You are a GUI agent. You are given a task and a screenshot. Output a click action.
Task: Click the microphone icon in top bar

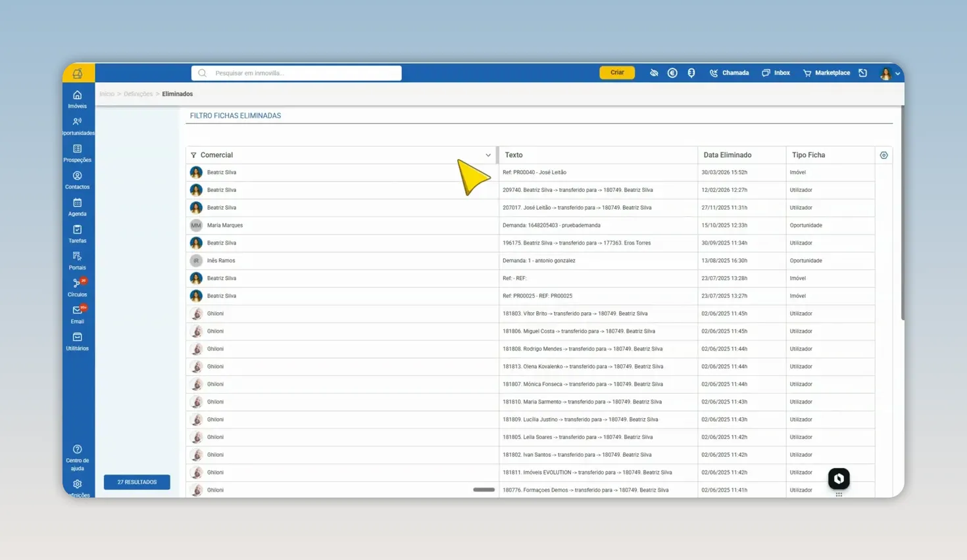tap(691, 73)
